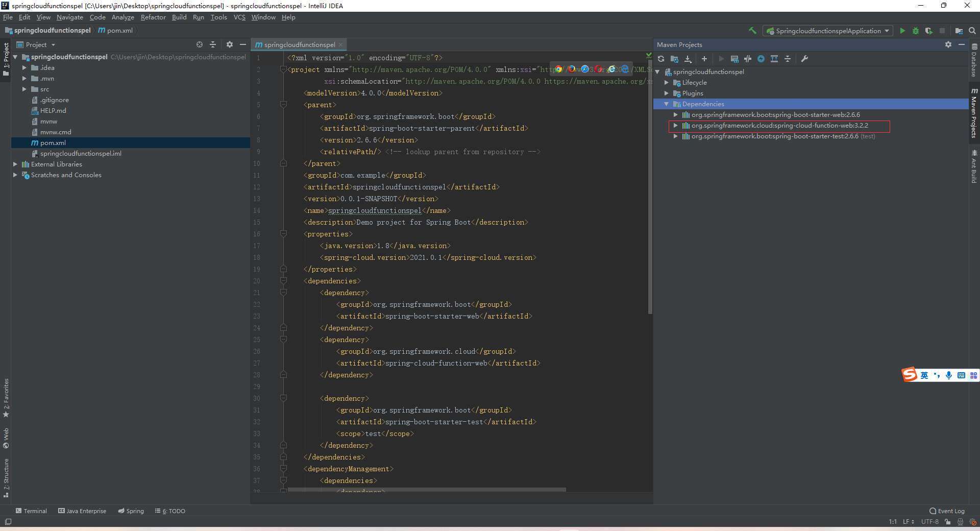Image resolution: width=980 pixels, height=531 pixels.
Task: Expand Scratches and Consoles node
Action: [x=15, y=175]
